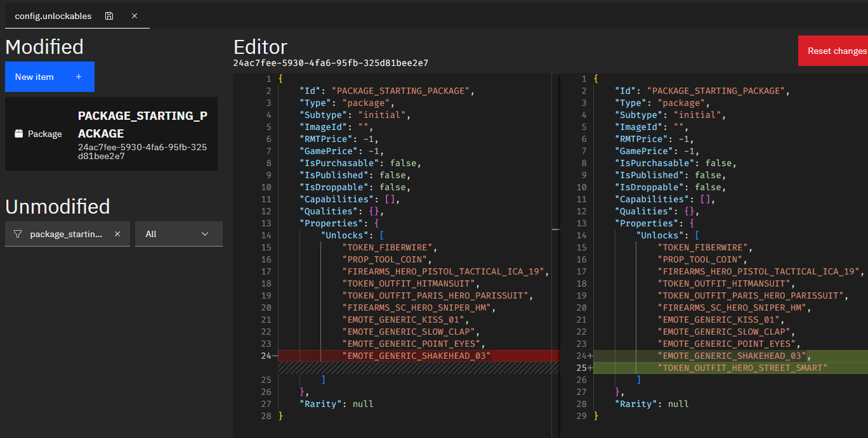Clear the package filter with the x icon
868x438 pixels.
pos(117,234)
